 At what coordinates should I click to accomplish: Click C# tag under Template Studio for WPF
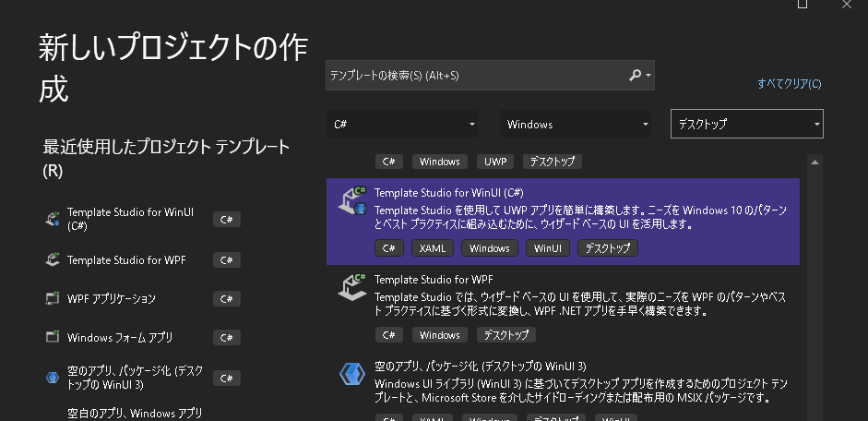tap(389, 334)
